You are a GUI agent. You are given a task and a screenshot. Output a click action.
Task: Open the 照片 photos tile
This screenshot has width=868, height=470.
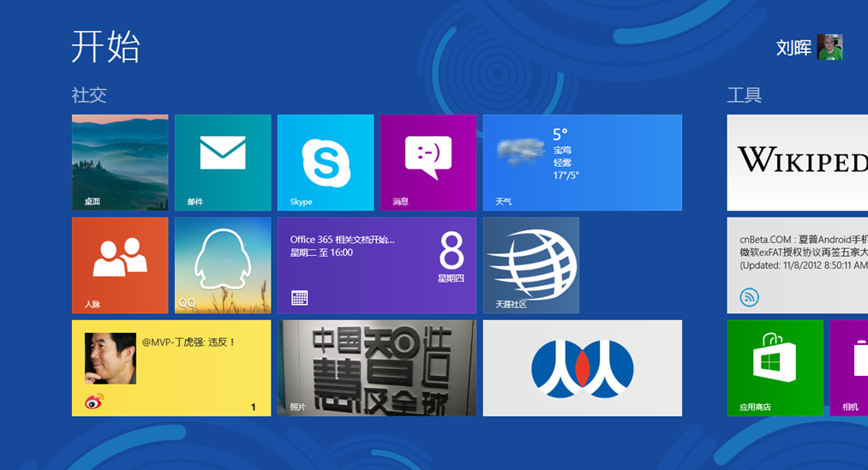(377, 368)
